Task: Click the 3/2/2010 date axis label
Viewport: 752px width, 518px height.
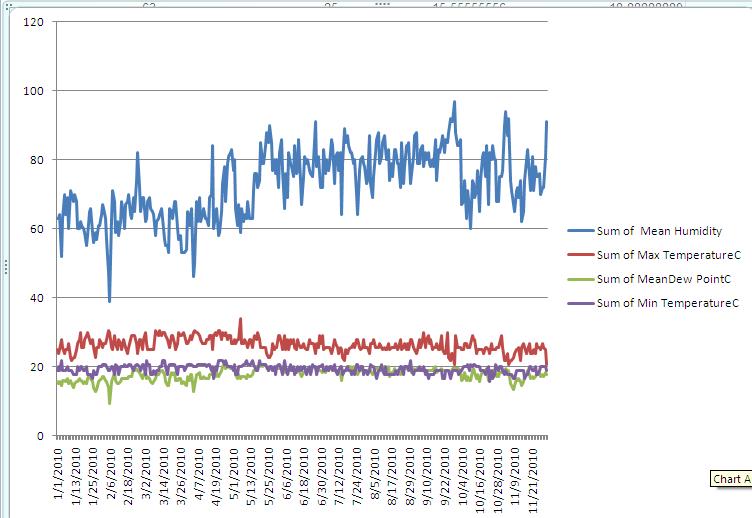Action: (146, 474)
